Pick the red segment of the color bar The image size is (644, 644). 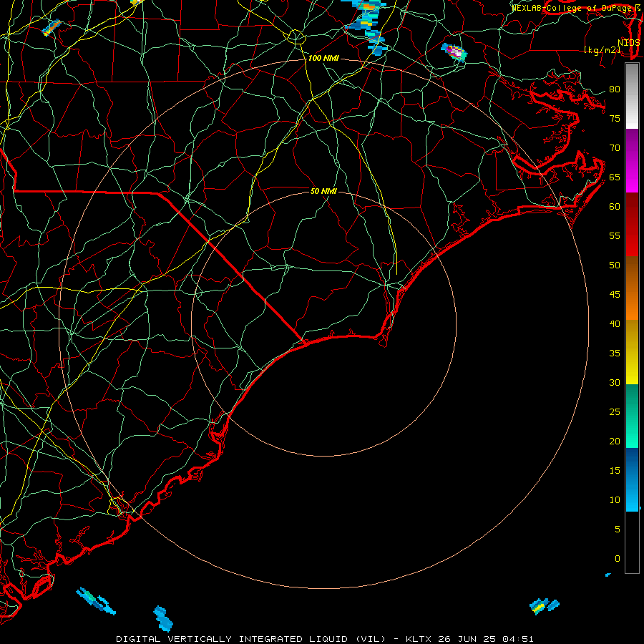pos(632,225)
